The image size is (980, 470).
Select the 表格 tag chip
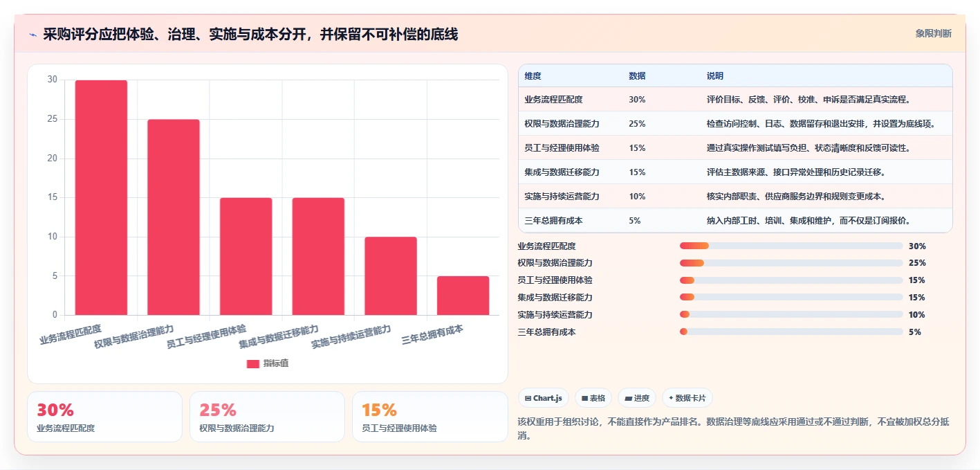(593, 398)
